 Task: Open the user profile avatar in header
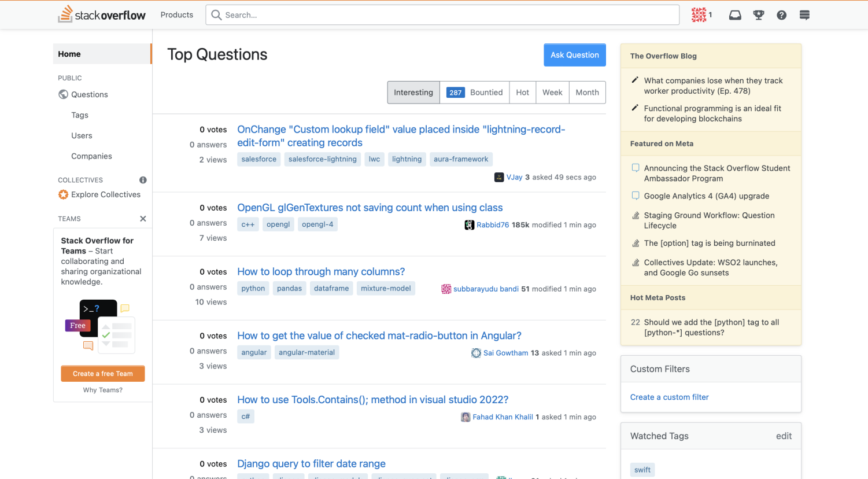[x=699, y=15]
